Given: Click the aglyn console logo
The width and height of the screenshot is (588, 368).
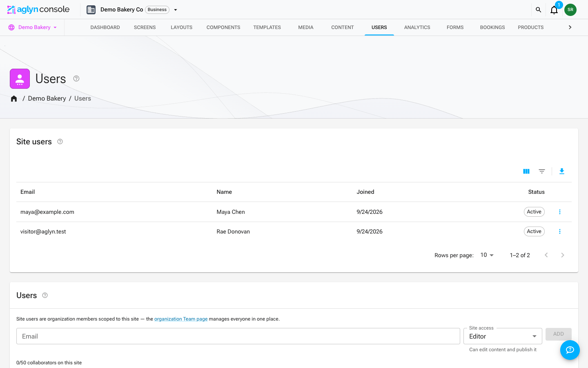Looking at the screenshot, I should (x=38, y=9).
